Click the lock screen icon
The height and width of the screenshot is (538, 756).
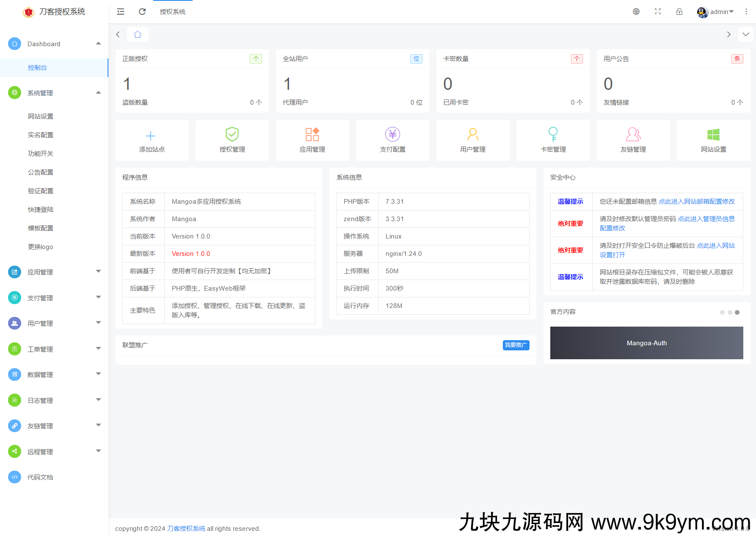coord(679,12)
